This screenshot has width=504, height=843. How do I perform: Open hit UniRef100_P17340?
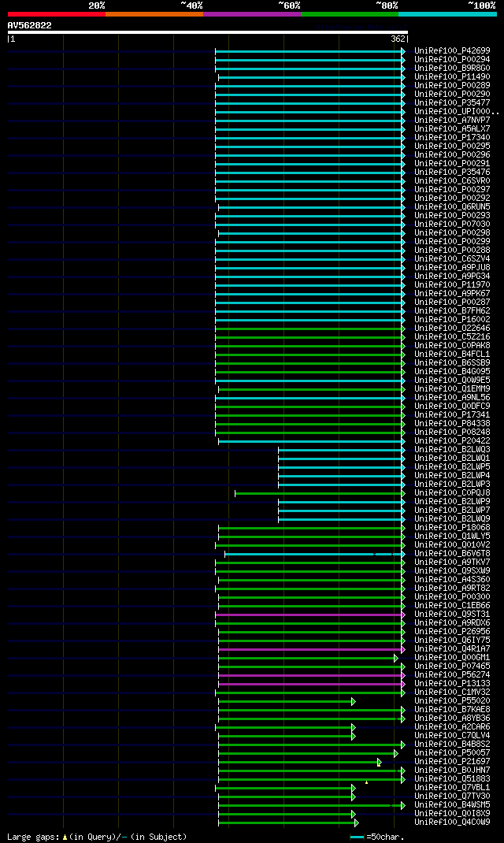point(452,138)
